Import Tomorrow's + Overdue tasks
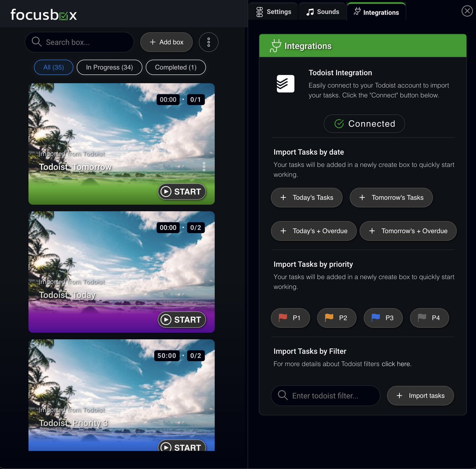 pos(408,231)
